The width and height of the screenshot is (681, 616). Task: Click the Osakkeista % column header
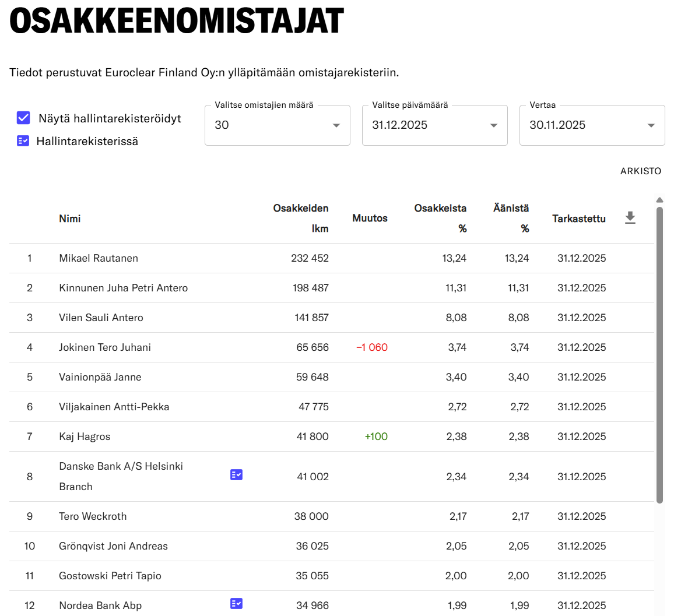(440, 218)
